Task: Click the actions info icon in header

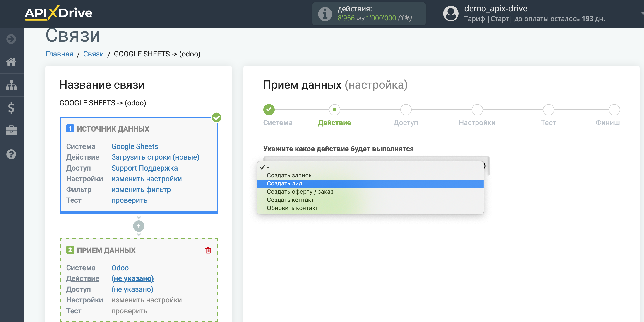Action: (x=325, y=14)
